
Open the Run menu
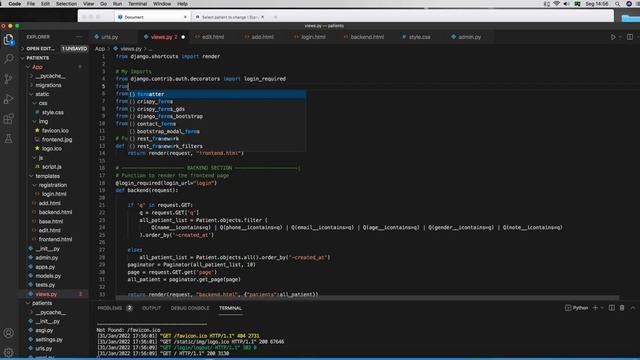[117, 4]
